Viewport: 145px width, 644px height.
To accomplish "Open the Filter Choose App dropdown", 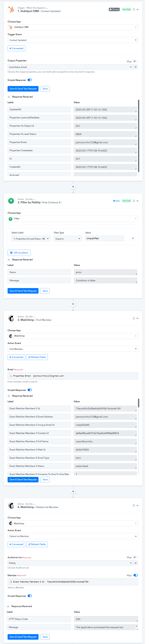I will pos(73,219).
